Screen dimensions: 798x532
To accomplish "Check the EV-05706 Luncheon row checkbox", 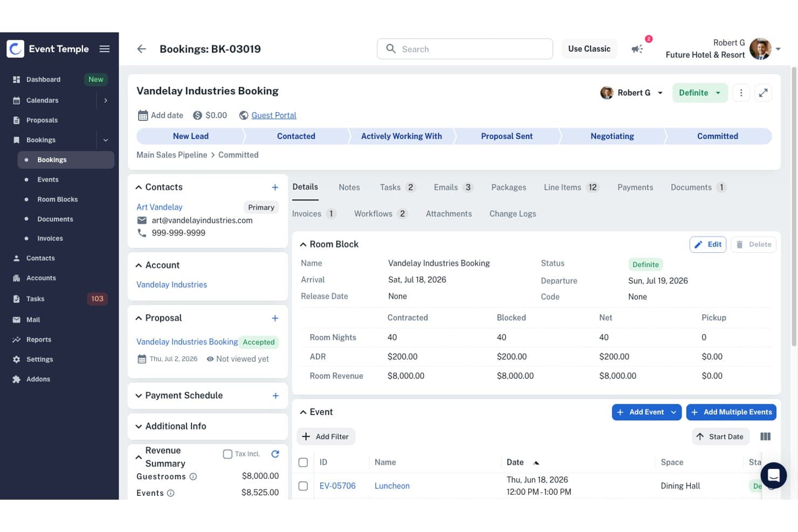I will [303, 486].
